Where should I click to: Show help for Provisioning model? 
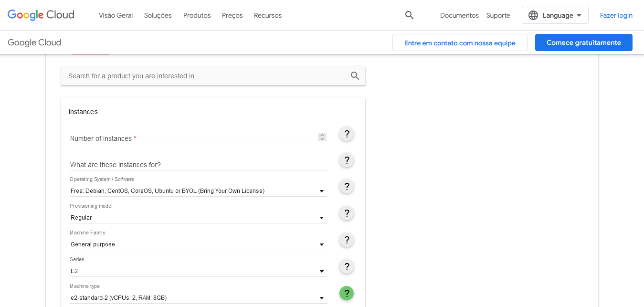pyautogui.click(x=347, y=213)
